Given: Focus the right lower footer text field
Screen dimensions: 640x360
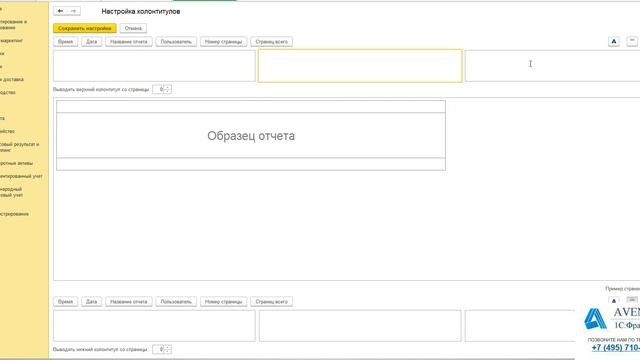Looking at the screenshot, I should (520, 326).
